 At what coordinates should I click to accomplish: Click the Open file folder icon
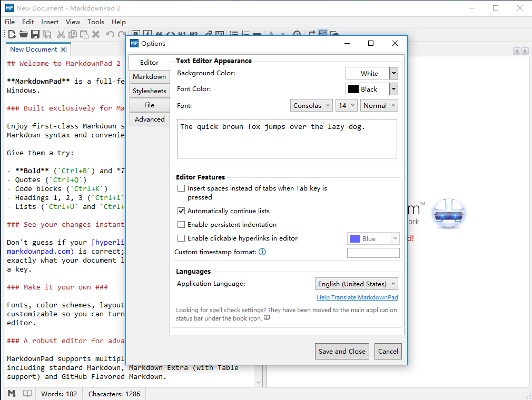(x=24, y=34)
